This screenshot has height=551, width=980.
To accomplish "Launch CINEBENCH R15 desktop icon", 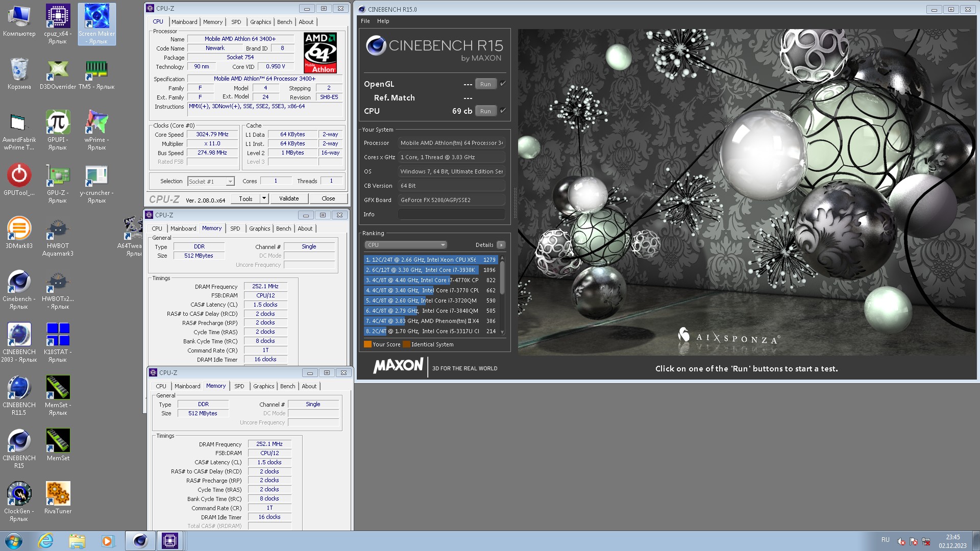I will coord(19,449).
